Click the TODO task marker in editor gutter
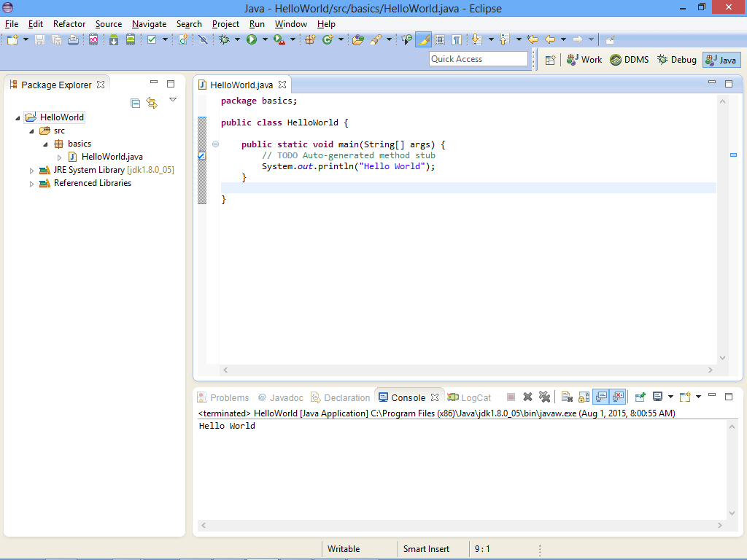 202,156
